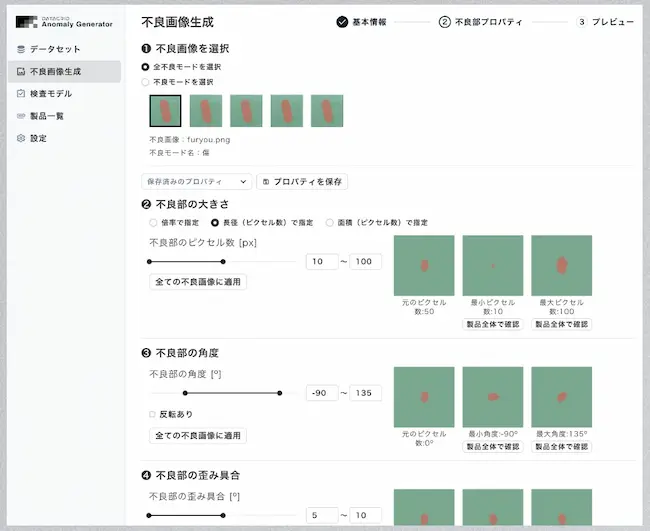Click the 設定 gear icon
650x531 pixels.
21,138
